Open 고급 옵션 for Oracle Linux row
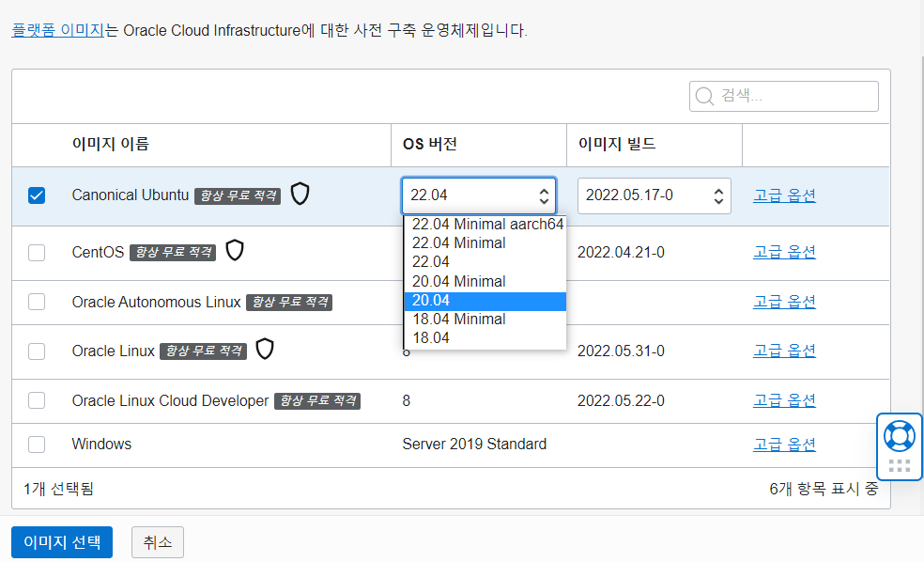 click(x=784, y=351)
